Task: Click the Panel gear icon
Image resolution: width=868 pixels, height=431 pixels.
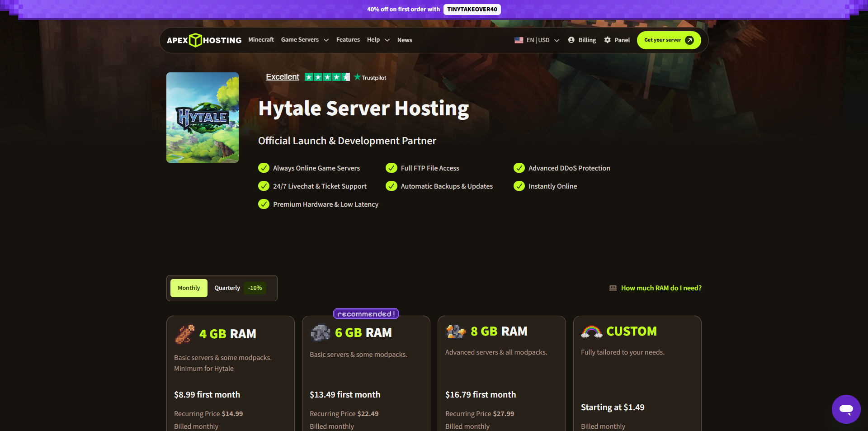Action: pyautogui.click(x=607, y=40)
